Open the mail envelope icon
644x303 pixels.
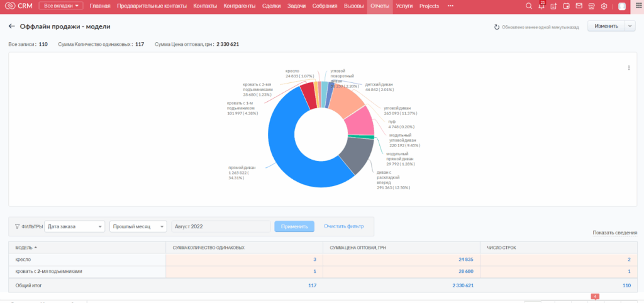click(x=579, y=6)
